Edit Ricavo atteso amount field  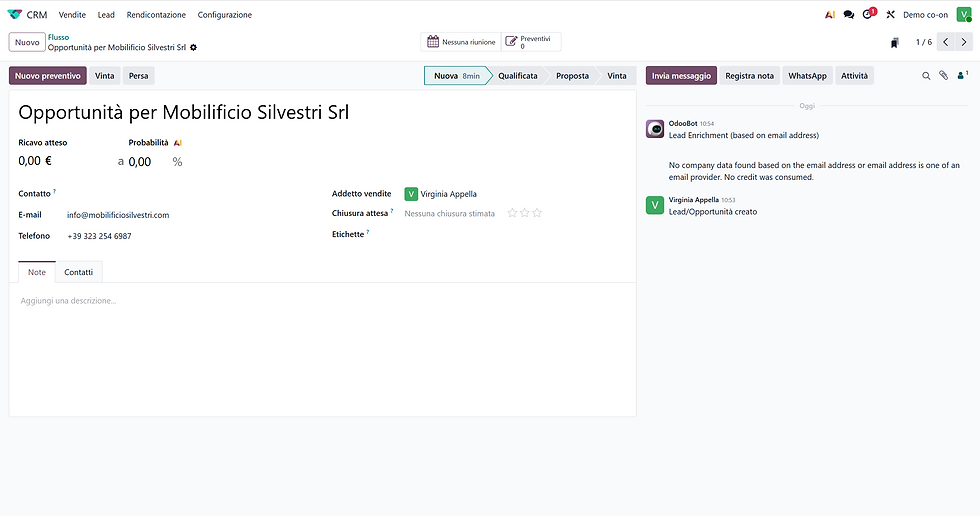(35, 161)
